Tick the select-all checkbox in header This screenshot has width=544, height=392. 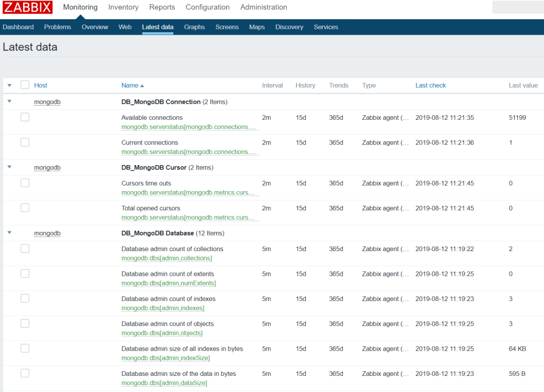pyautogui.click(x=25, y=85)
